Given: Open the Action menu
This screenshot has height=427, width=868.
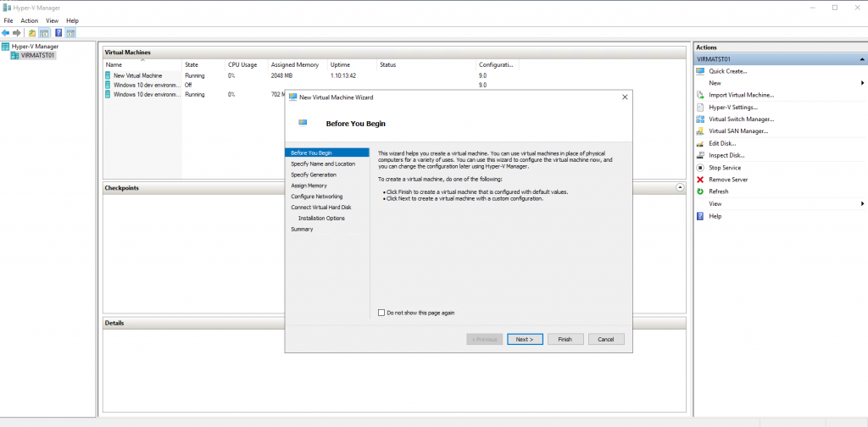Looking at the screenshot, I should pyautogui.click(x=30, y=20).
